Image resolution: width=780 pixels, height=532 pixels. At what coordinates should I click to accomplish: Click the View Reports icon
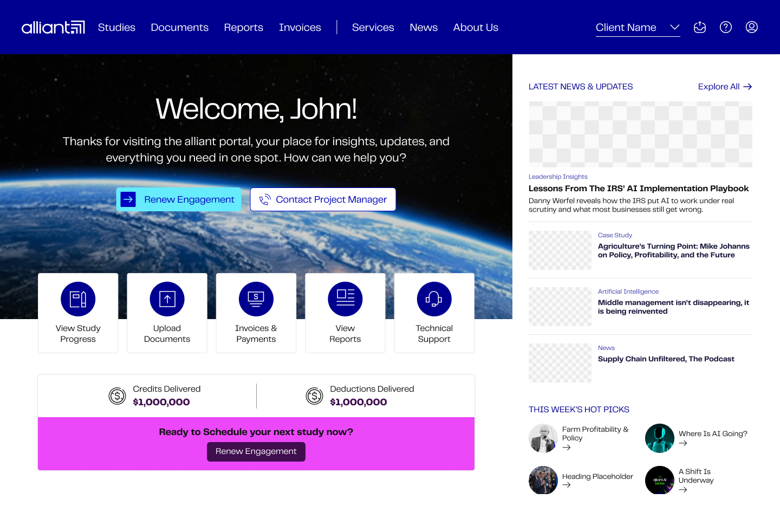point(345,299)
